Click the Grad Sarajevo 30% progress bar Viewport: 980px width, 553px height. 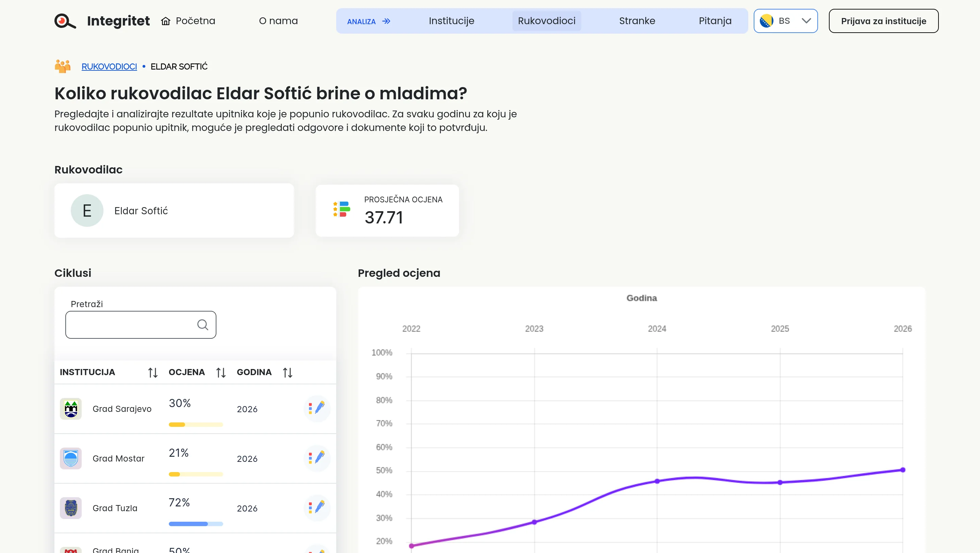[196, 425]
